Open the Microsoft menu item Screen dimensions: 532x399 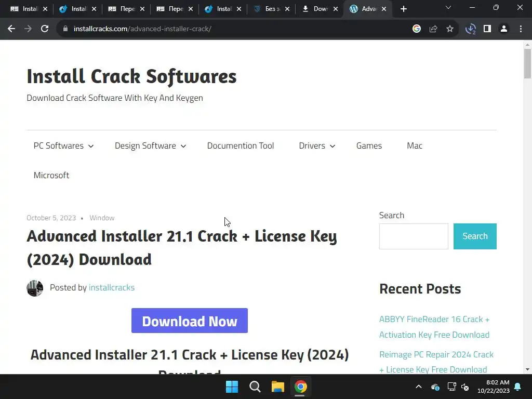[51, 175]
